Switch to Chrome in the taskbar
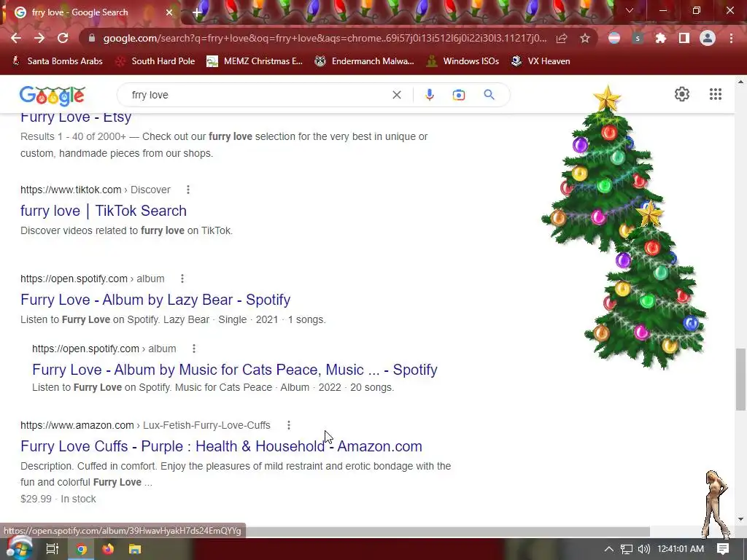 pos(82,549)
